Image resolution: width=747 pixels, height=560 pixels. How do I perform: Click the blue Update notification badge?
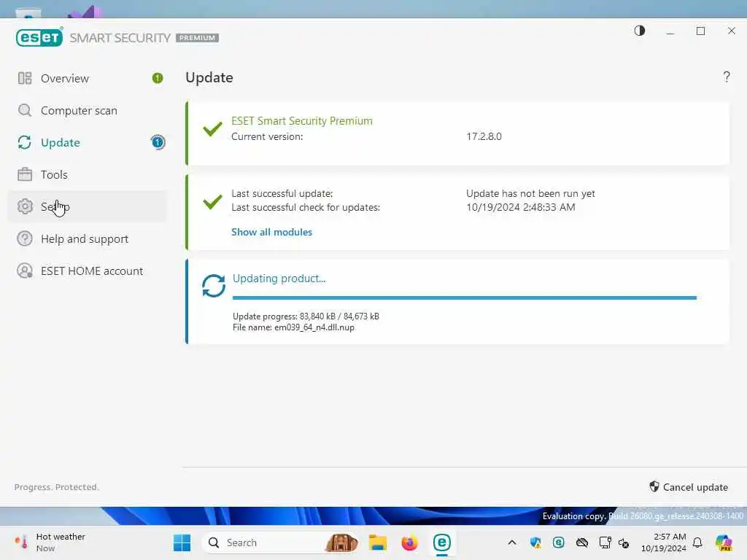tap(158, 142)
